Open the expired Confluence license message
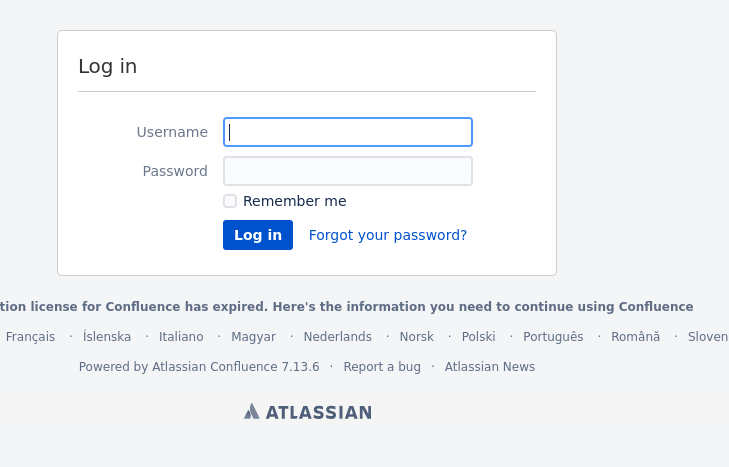 346,307
